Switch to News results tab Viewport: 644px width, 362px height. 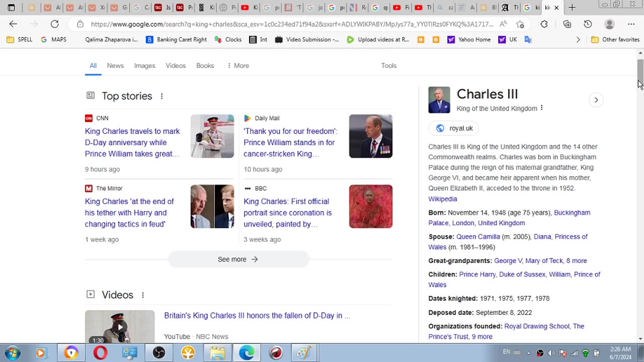[115, 65]
